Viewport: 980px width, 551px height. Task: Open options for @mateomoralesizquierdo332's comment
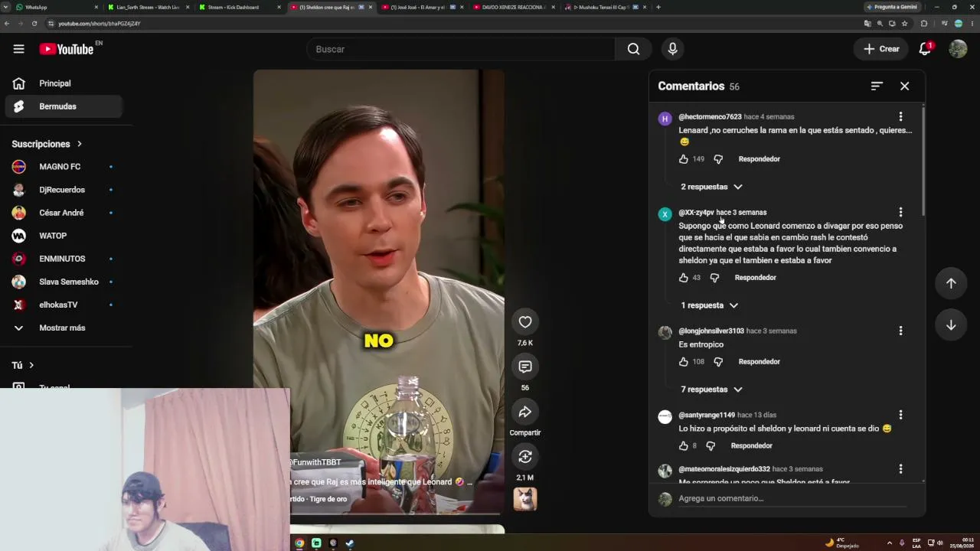click(900, 468)
